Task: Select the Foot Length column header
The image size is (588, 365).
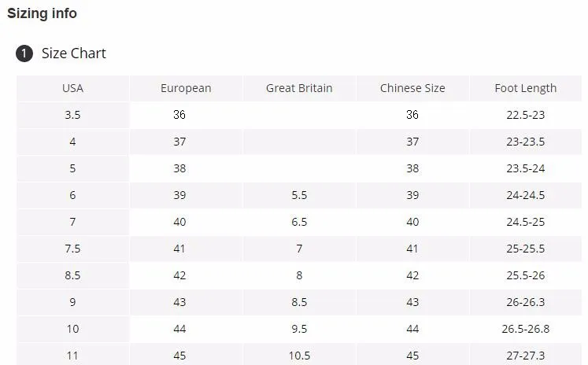Action: (526, 88)
